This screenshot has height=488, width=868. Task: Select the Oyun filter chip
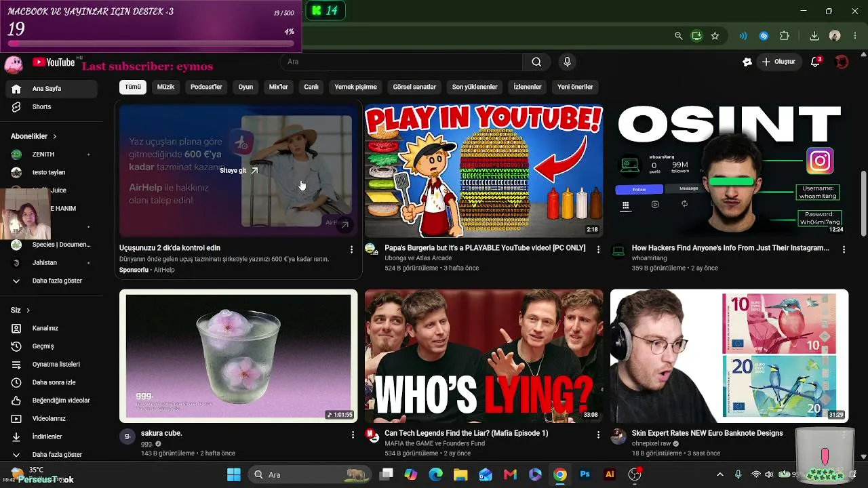click(245, 87)
